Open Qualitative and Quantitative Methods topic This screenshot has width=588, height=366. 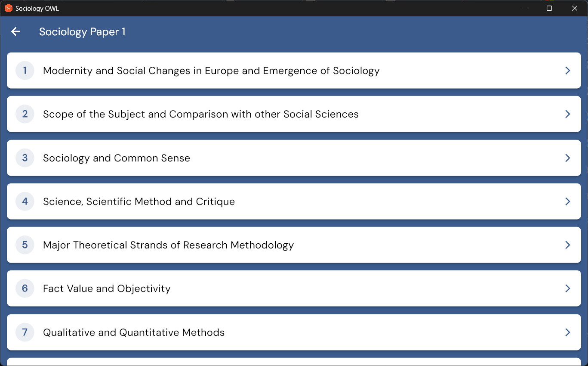point(134,332)
